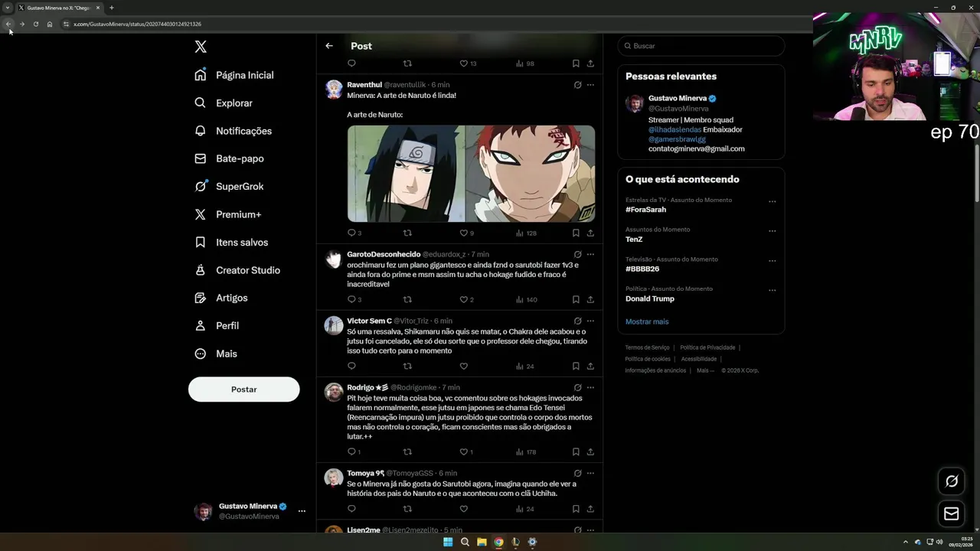Click the X logo home icon

[x=201, y=47]
